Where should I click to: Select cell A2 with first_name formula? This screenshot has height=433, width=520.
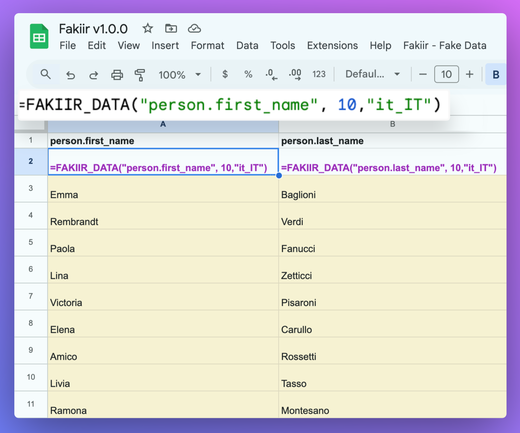click(163, 162)
